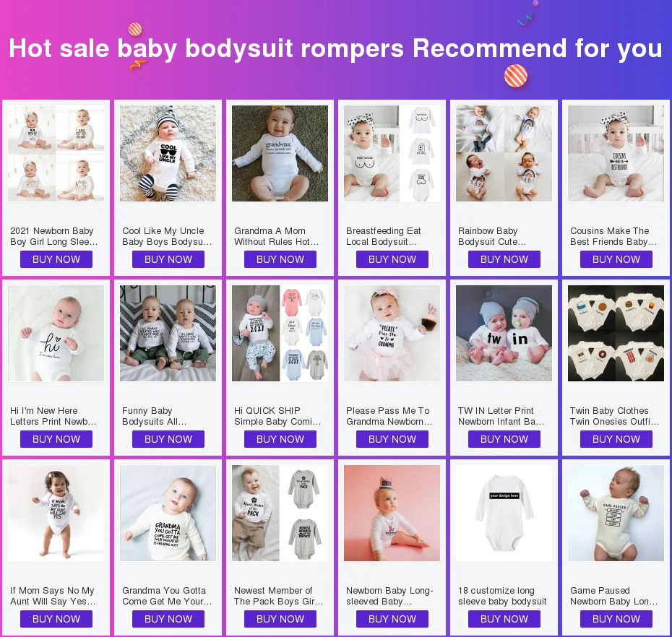Screen dimensions: 672x637
Task: Open customize long sleeve bodysuit image
Action: tap(504, 513)
